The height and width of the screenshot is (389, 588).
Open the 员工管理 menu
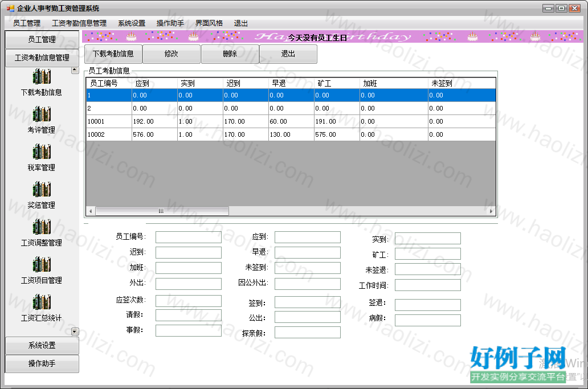[27, 23]
